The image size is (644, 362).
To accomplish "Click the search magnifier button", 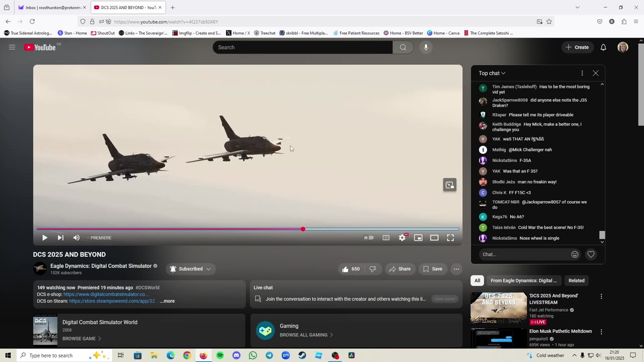I will point(403,47).
